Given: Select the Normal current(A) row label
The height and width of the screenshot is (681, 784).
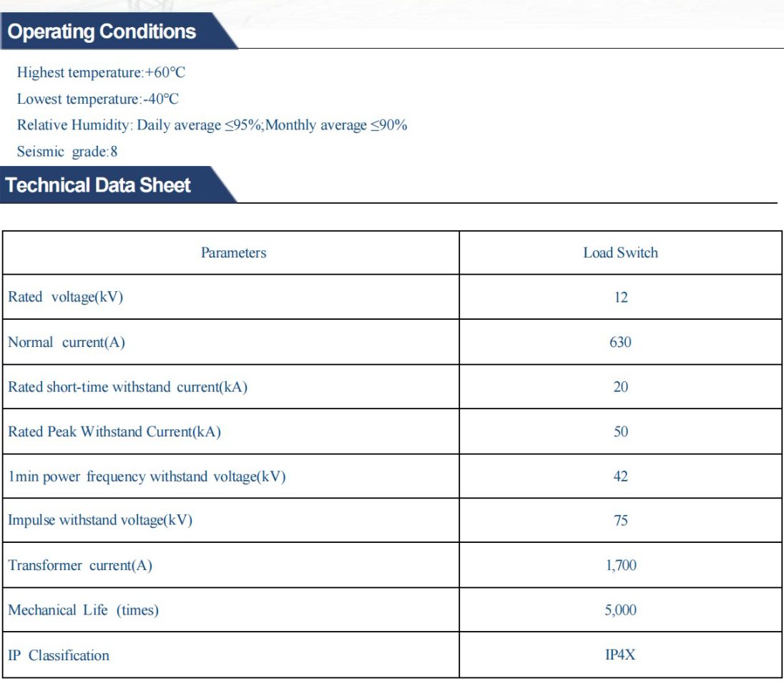Looking at the screenshot, I should pyautogui.click(x=67, y=343).
